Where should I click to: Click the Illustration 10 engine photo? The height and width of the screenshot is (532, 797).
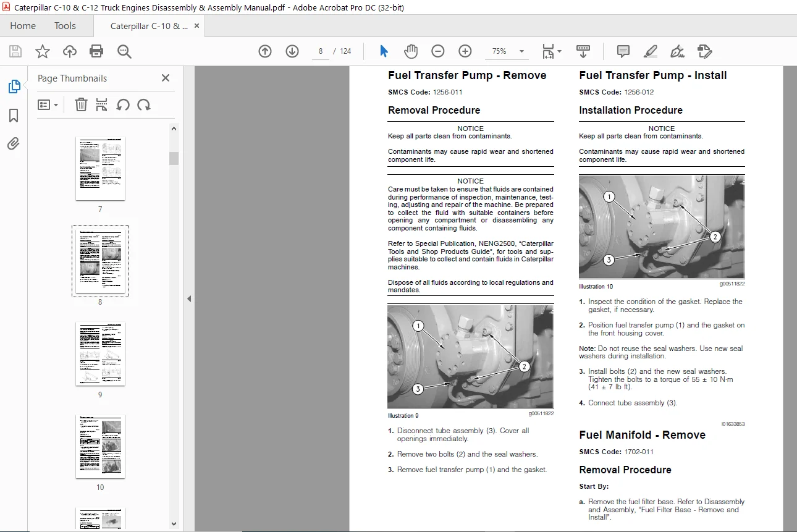click(x=662, y=227)
